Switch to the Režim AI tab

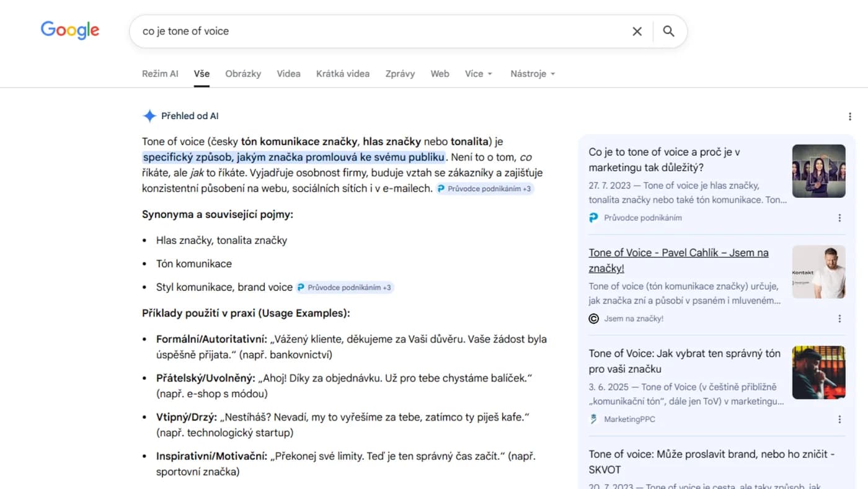tap(160, 73)
